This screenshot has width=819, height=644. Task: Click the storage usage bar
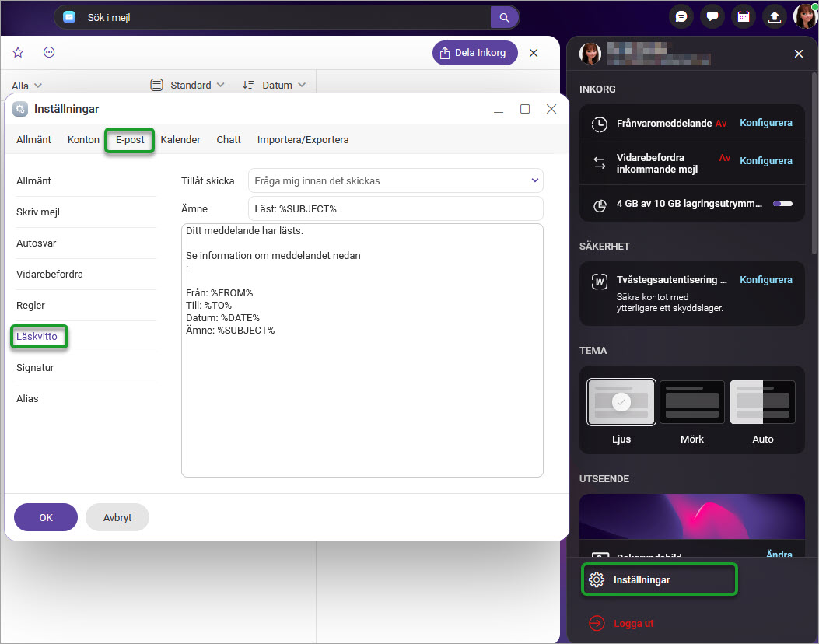[x=782, y=204]
